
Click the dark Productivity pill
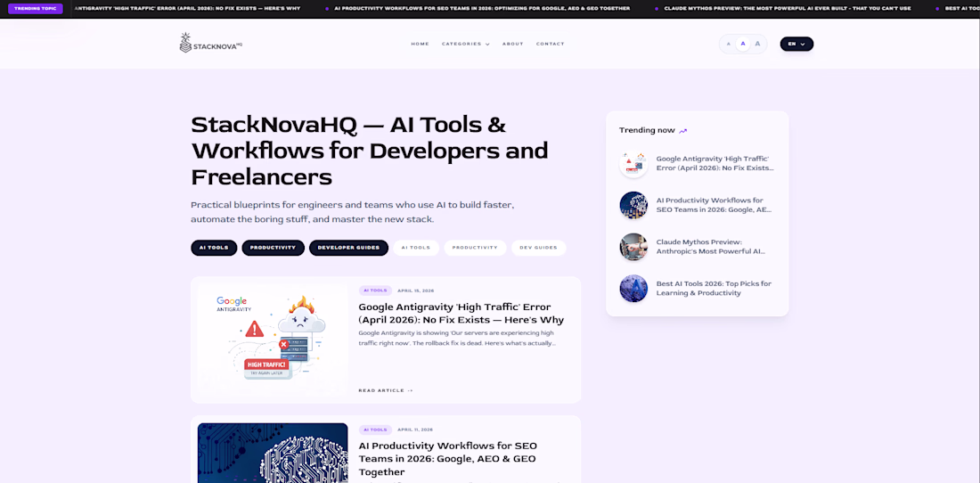(x=274, y=248)
